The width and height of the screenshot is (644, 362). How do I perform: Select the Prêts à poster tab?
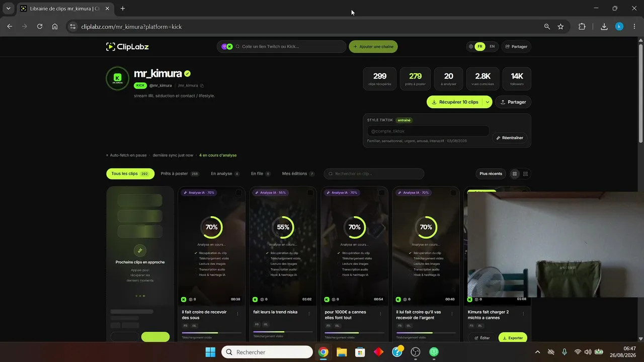180,174
